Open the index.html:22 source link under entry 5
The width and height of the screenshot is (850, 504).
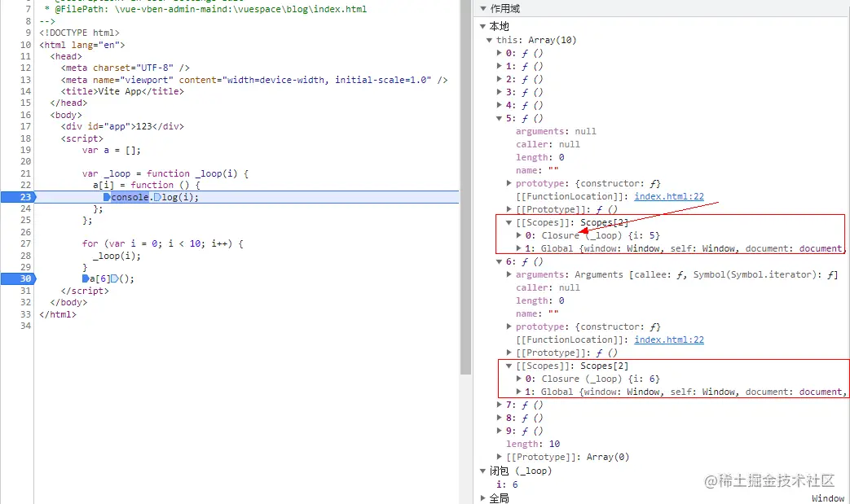tap(669, 196)
